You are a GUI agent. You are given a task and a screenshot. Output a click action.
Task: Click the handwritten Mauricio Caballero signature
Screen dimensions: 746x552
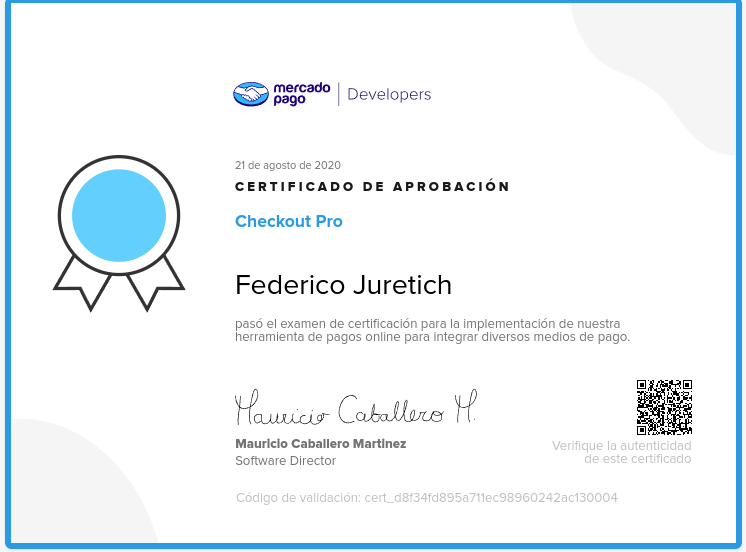356,408
